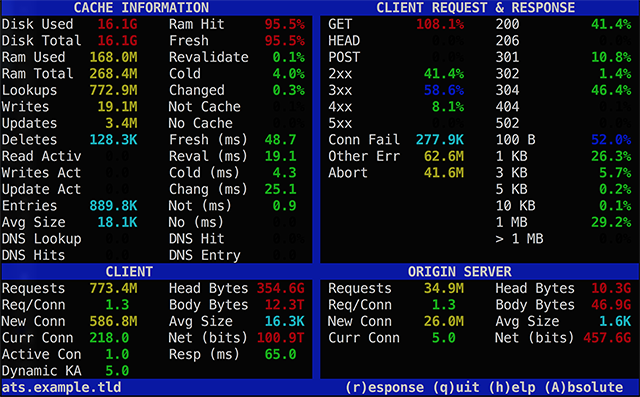Select Changed value 0.3%
The width and height of the screenshot is (640, 397).
point(289,90)
